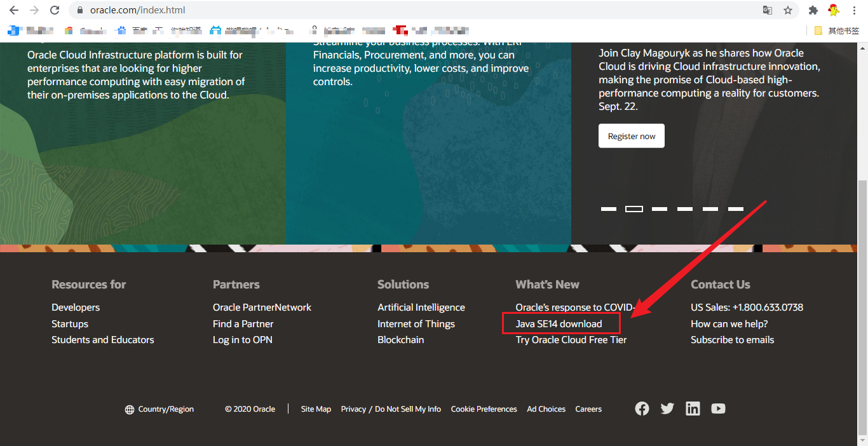Select the third carousel slide indicator
Image resolution: width=868 pixels, height=446 pixels.
[660, 209]
